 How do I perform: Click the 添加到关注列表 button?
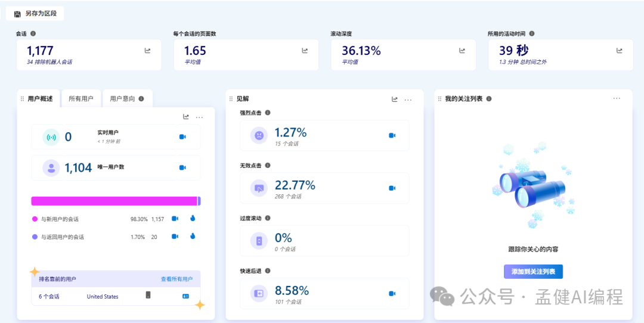pyautogui.click(x=533, y=272)
